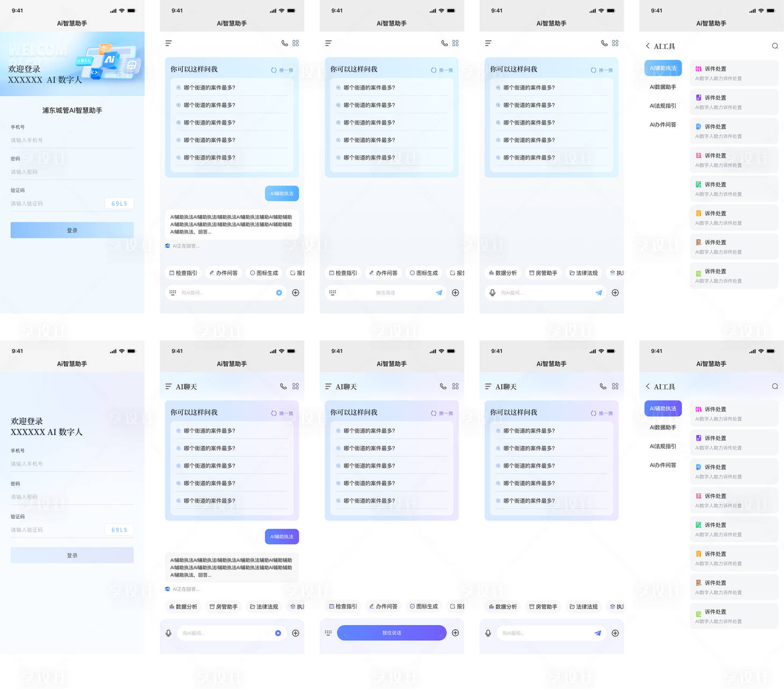Screen dimensions: 784x689
Task: Select the 数据分析 quick action chip
Action: tap(503, 273)
